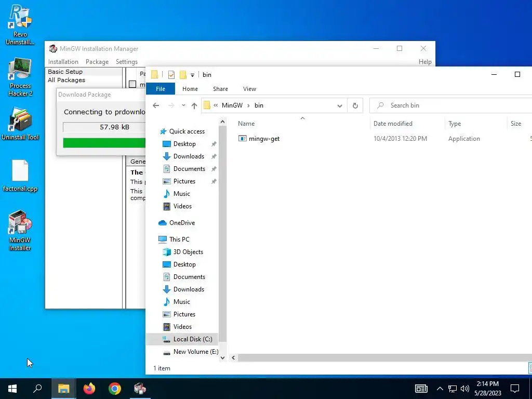Open Quick Access Toolbar customize dropdown
The width and height of the screenshot is (532, 399).
click(x=192, y=75)
